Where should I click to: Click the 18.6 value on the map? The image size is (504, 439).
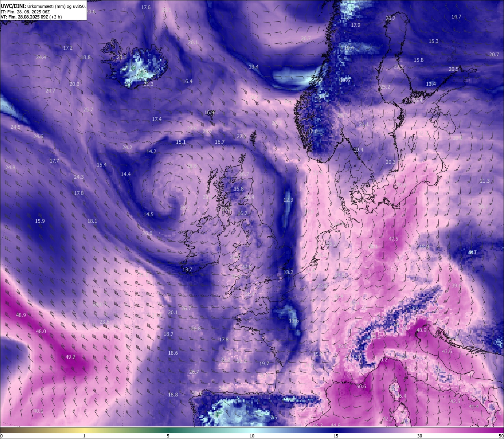(x=173, y=353)
